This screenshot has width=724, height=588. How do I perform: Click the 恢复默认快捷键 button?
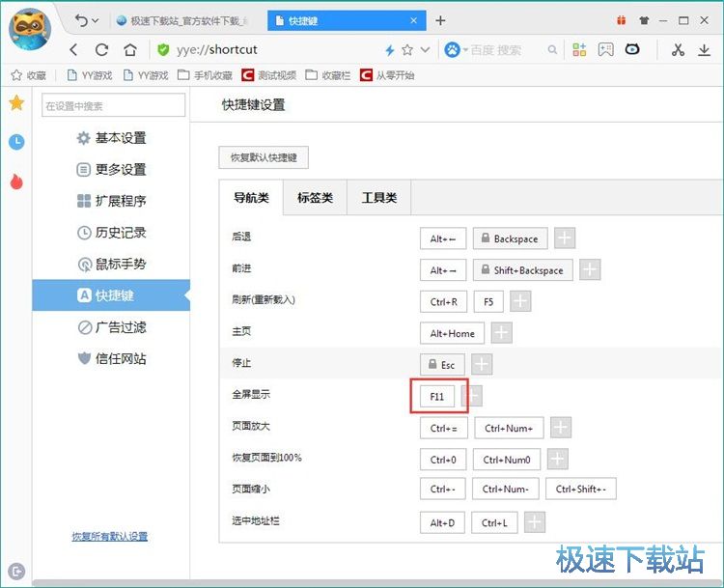click(x=264, y=157)
